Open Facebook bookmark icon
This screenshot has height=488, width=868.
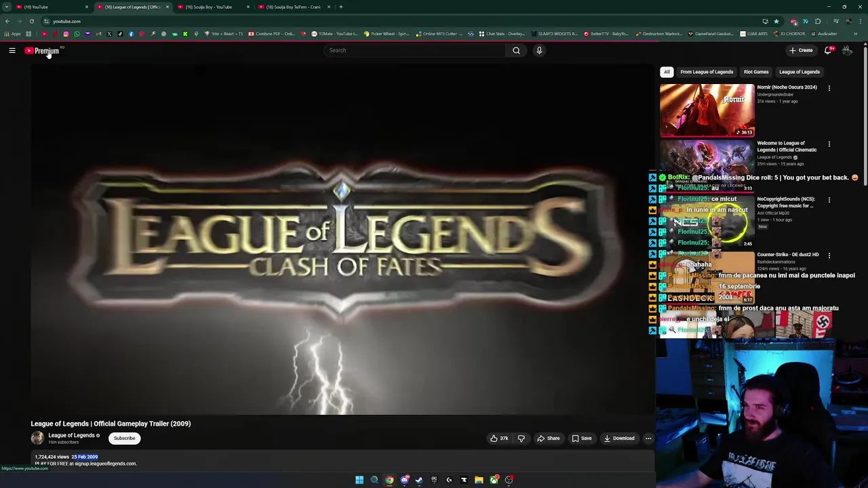tap(131, 34)
